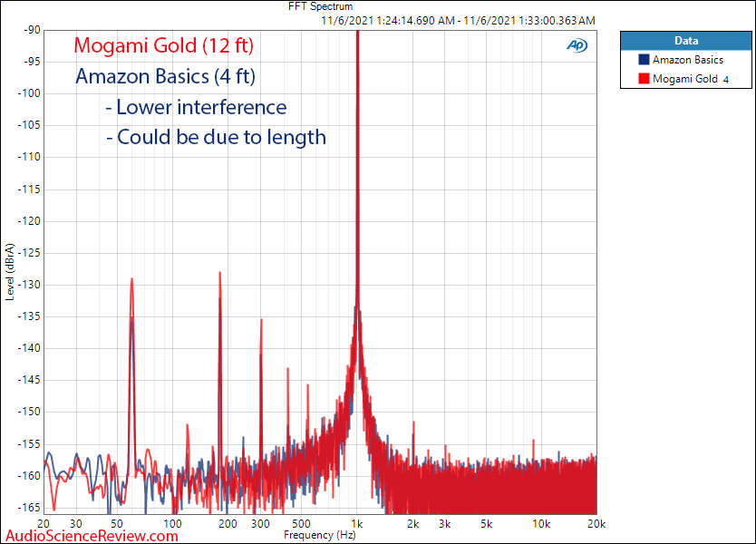Click the -100 level axis tick

29,93
